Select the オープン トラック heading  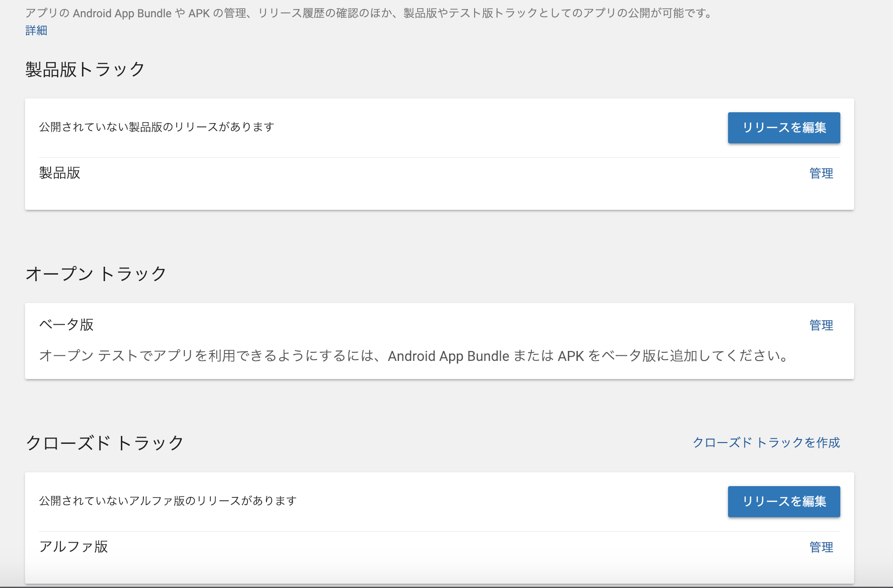(x=96, y=274)
